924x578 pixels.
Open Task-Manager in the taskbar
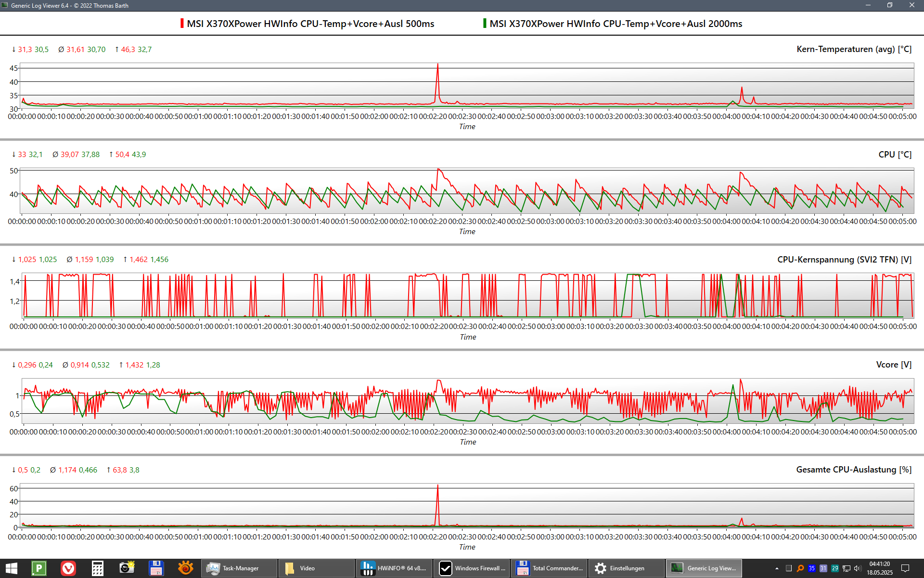tap(239, 568)
